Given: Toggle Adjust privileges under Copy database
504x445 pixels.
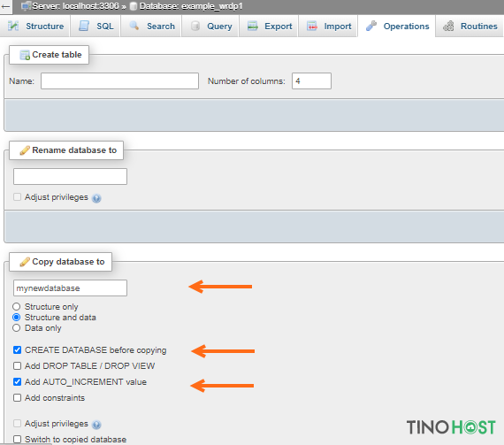Looking at the screenshot, I should coord(18,424).
